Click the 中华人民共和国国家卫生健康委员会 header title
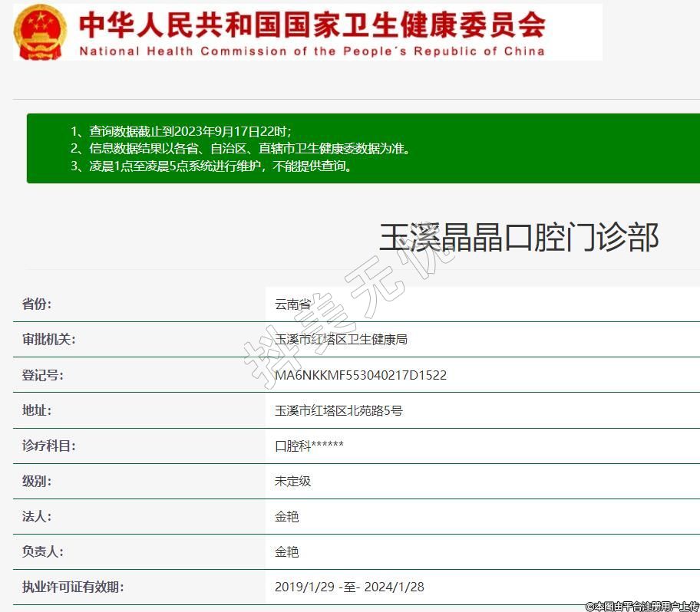This screenshot has width=700, height=612. click(x=312, y=24)
